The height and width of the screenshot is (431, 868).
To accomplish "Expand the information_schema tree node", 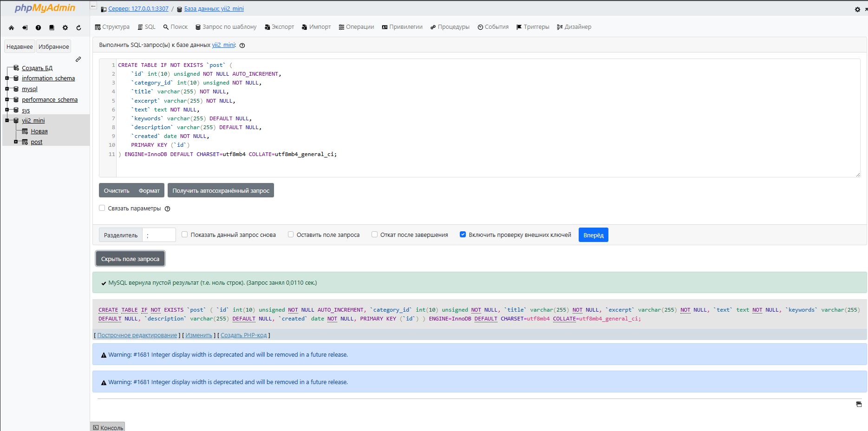I will point(7,78).
